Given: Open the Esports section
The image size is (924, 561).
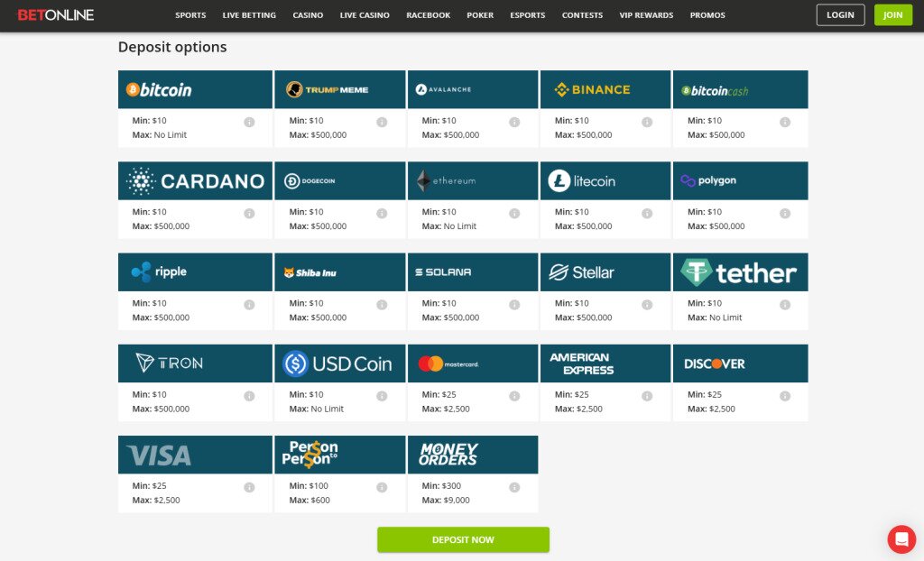Looking at the screenshot, I should 527,15.
